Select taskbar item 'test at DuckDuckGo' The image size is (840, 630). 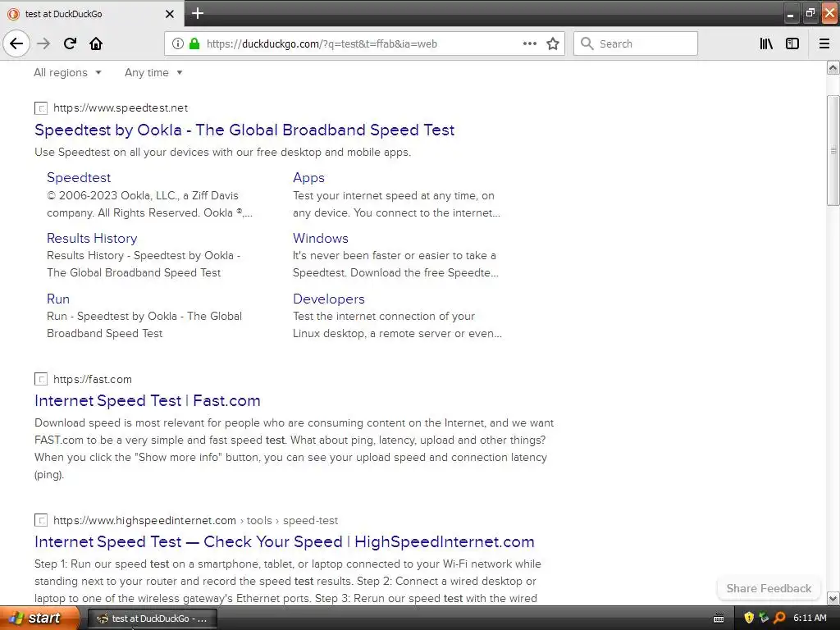(152, 619)
